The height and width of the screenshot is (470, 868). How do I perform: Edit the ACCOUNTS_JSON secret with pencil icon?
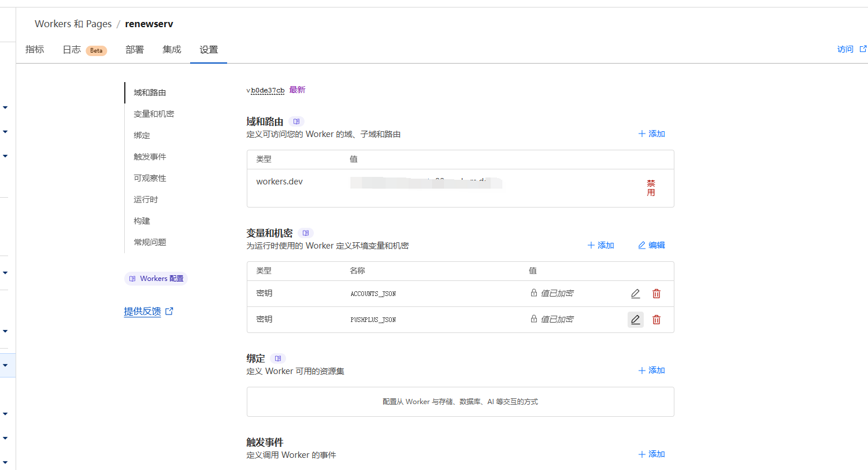click(635, 294)
